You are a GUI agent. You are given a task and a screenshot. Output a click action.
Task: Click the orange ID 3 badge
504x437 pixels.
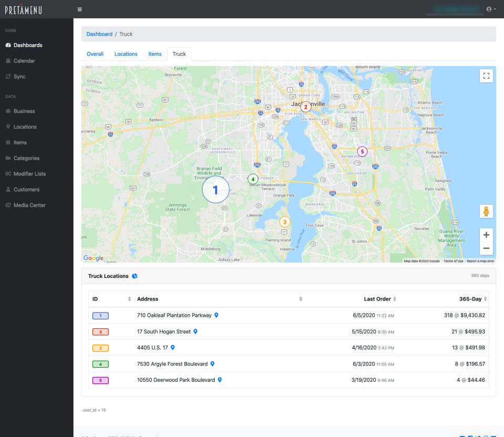click(100, 348)
